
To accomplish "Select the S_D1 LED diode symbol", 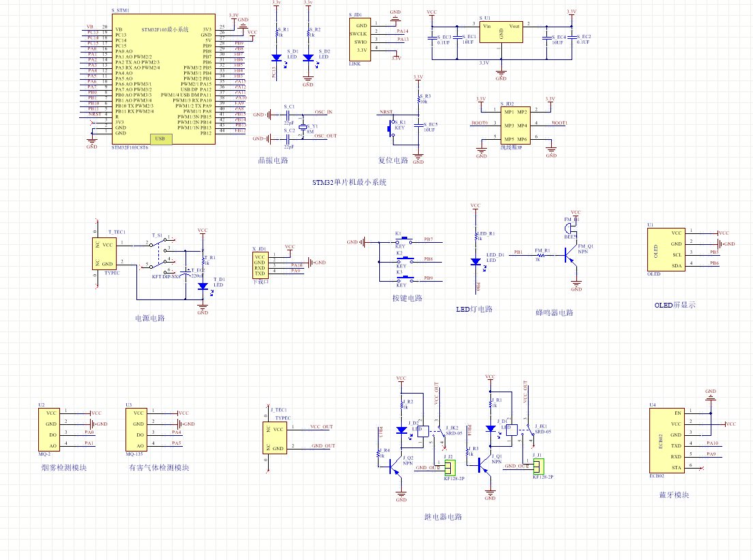I will pyautogui.click(x=276, y=58).
